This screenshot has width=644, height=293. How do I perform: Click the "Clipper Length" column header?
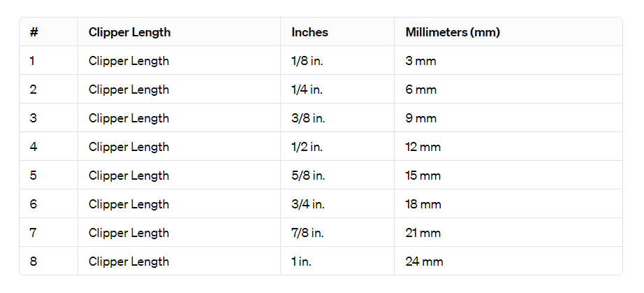pos(129,32)
